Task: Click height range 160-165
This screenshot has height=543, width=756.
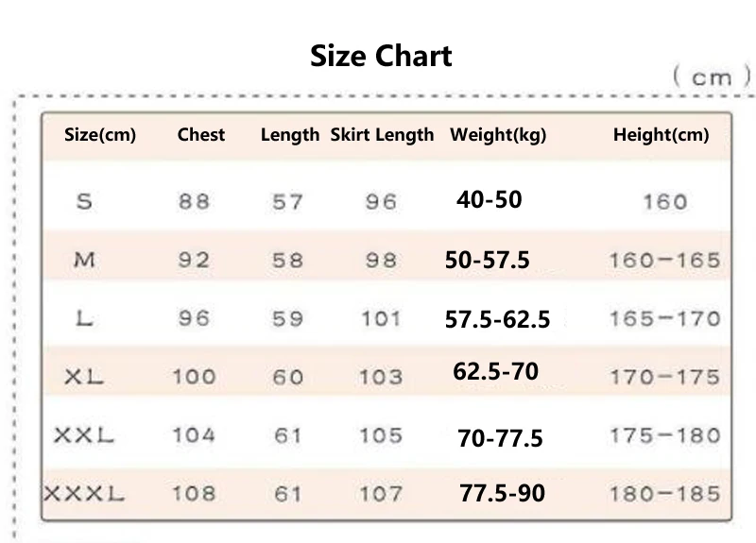Action: 665,261
